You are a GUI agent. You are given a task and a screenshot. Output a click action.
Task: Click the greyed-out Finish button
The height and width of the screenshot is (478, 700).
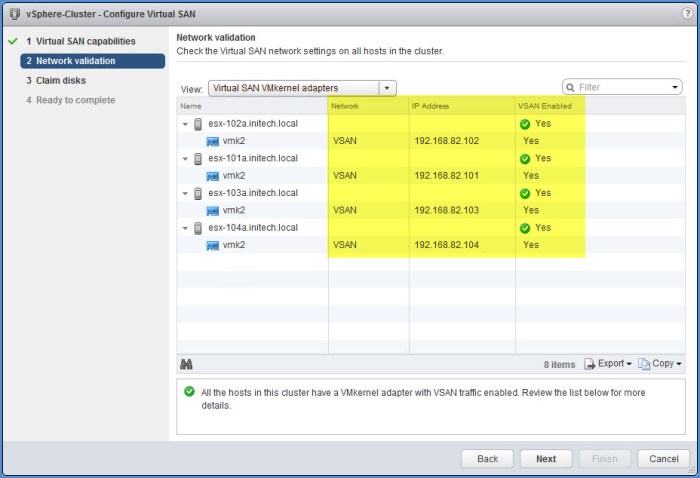pos(604,459)
